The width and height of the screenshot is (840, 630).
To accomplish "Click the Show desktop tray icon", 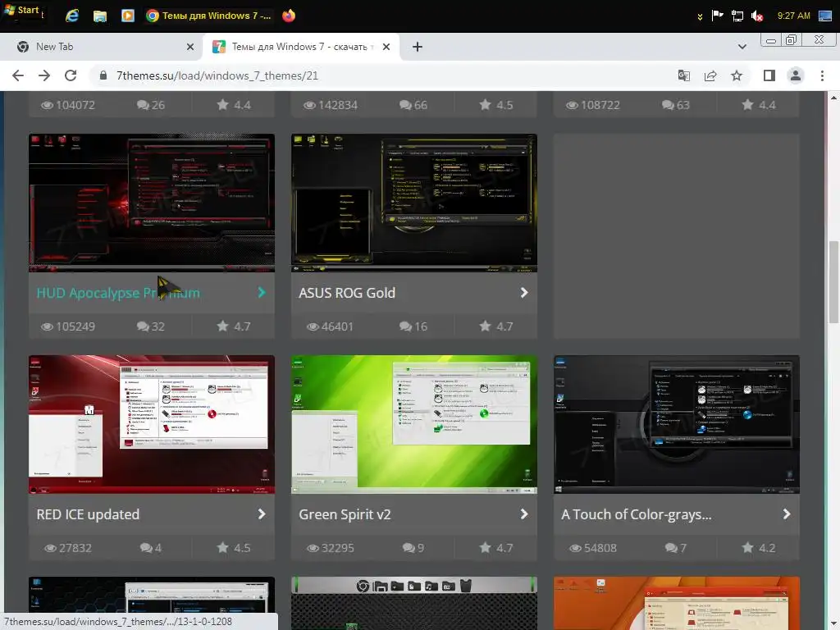I will tap(825, 16).
